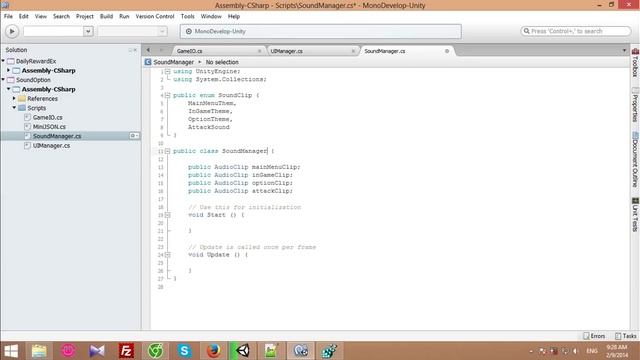Collapse the SoundOption solution node
This screenshot has width=640, height=360.
point(3,80)
